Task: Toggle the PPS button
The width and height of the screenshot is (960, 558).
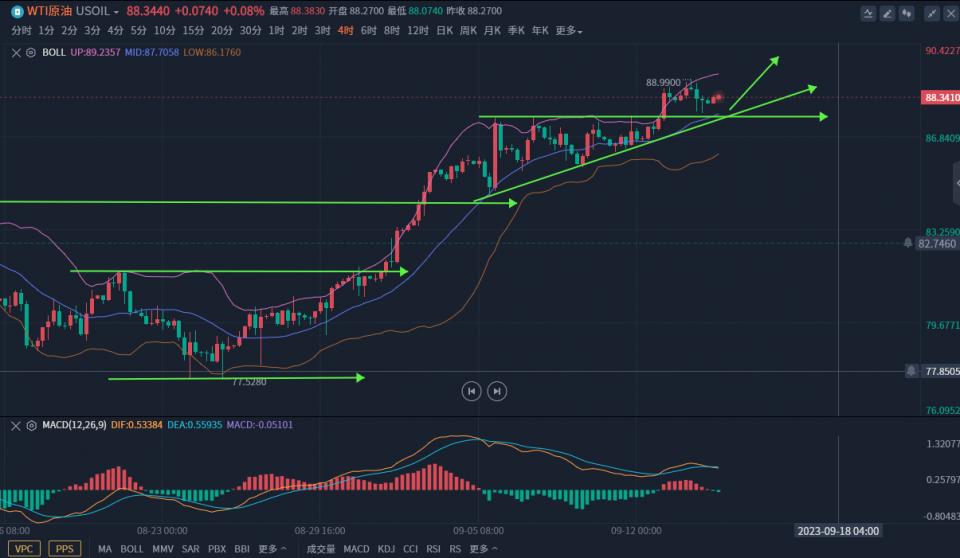Action: [64, 549]
